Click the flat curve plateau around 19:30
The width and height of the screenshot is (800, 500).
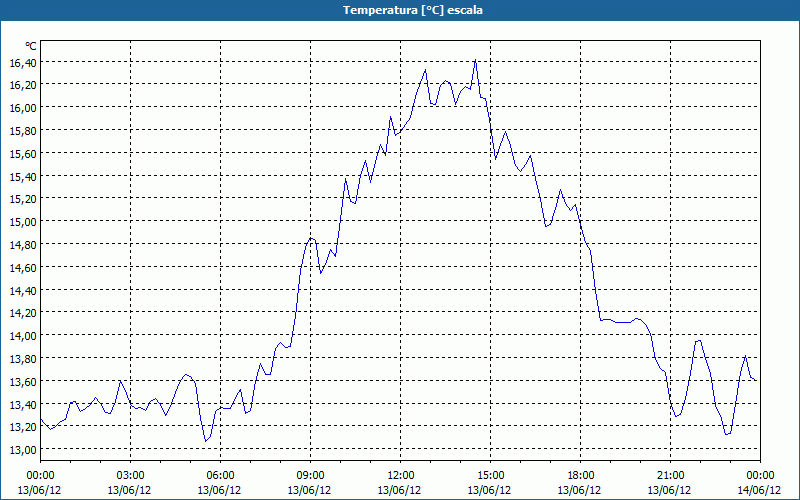point(623,322)
